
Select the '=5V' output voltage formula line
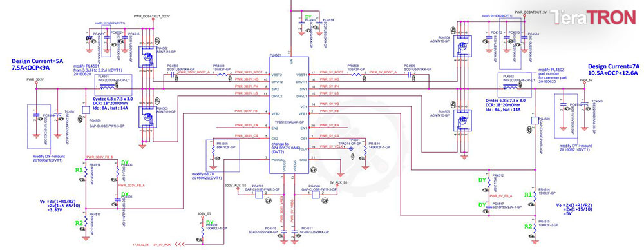pos(568,213)
